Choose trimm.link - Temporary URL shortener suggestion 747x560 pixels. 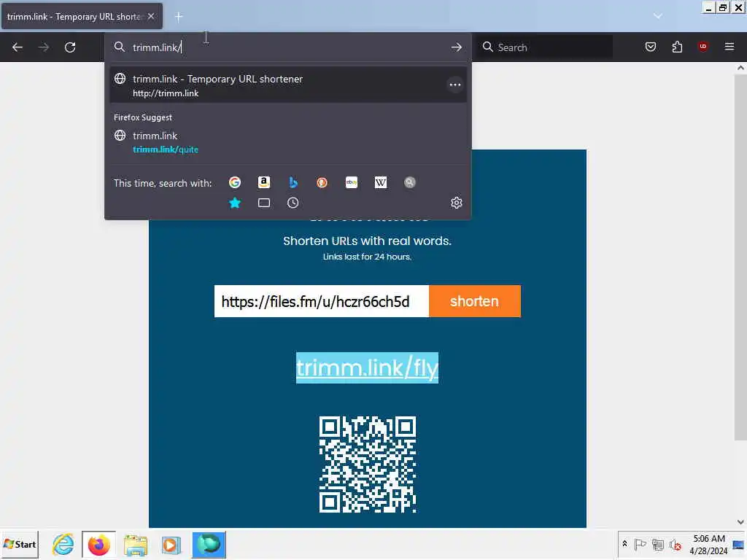288,85
